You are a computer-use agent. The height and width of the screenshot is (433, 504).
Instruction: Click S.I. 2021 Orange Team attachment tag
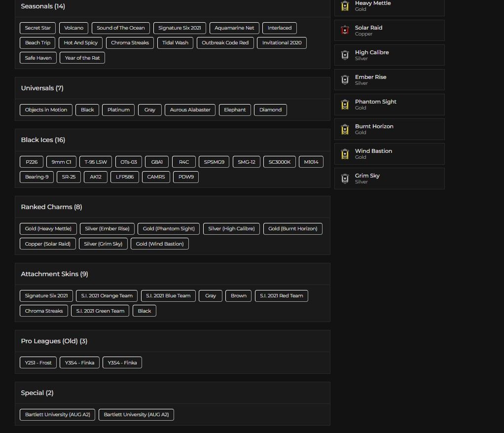pos(107,296)
